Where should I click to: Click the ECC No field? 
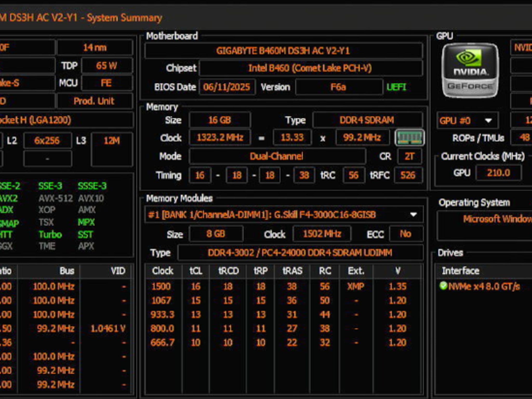click(406, 234)
